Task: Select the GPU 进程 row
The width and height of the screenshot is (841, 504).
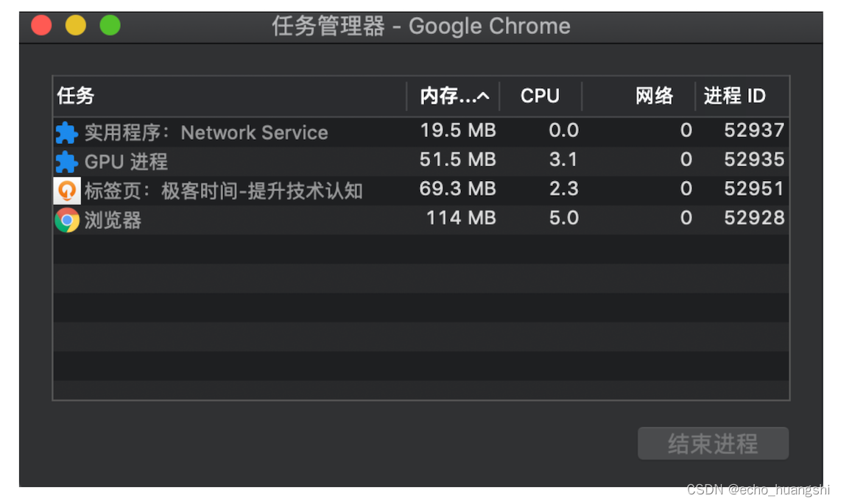Action: click(x=126, y=161)
